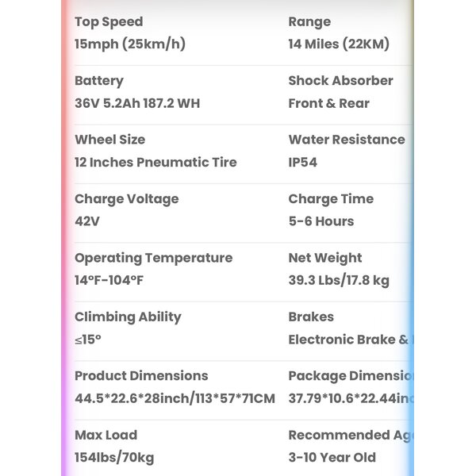Click the Range heading
The height and width of the screenshot is (476, 476).
[x=309, y=21]
